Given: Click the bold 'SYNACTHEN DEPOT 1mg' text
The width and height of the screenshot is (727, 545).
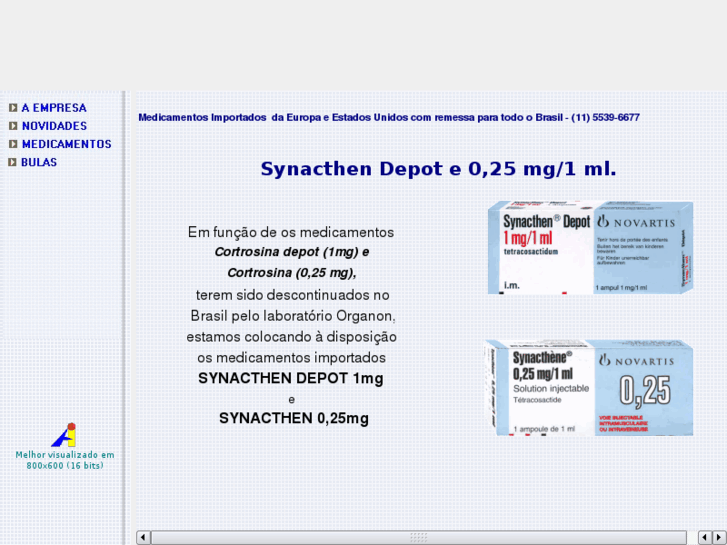Looking at the screenshot, I should [x=290, y=379].
